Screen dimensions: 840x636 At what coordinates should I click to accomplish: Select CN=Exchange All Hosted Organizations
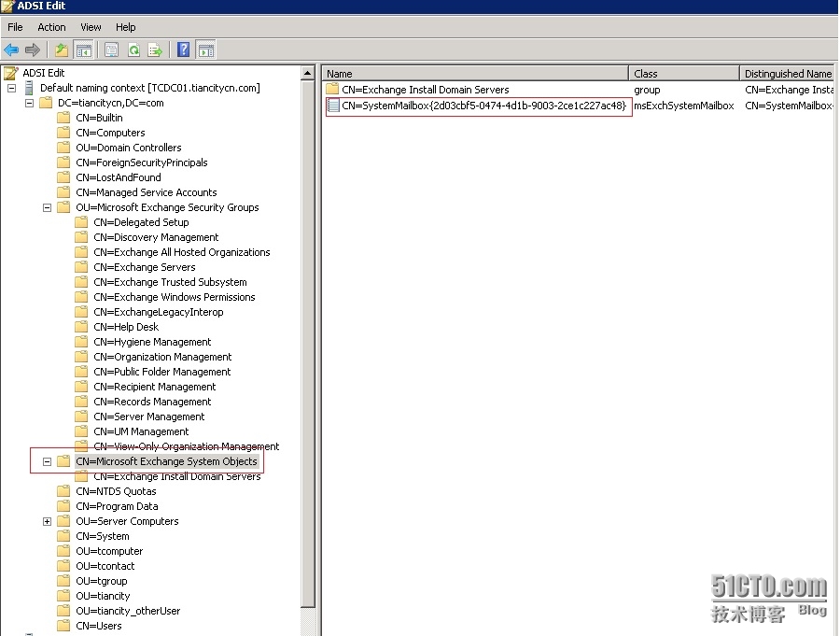point(182,252)
